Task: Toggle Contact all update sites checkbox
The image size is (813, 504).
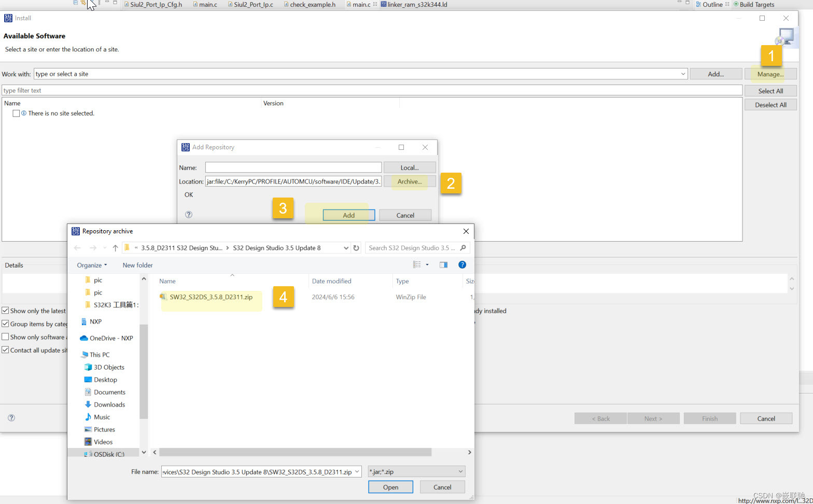Action: coord(5,350)
